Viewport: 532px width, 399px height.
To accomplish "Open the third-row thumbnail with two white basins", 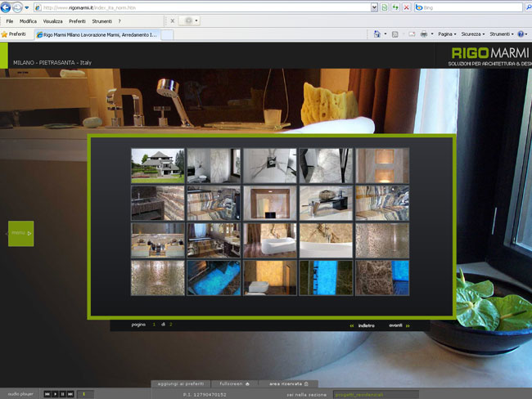I will [158, 240].
